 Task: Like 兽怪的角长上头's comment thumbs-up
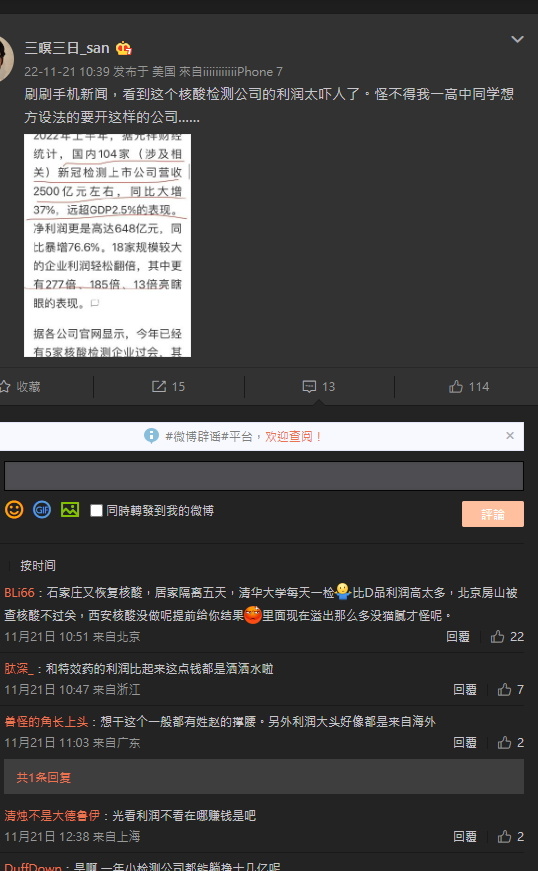504,743
